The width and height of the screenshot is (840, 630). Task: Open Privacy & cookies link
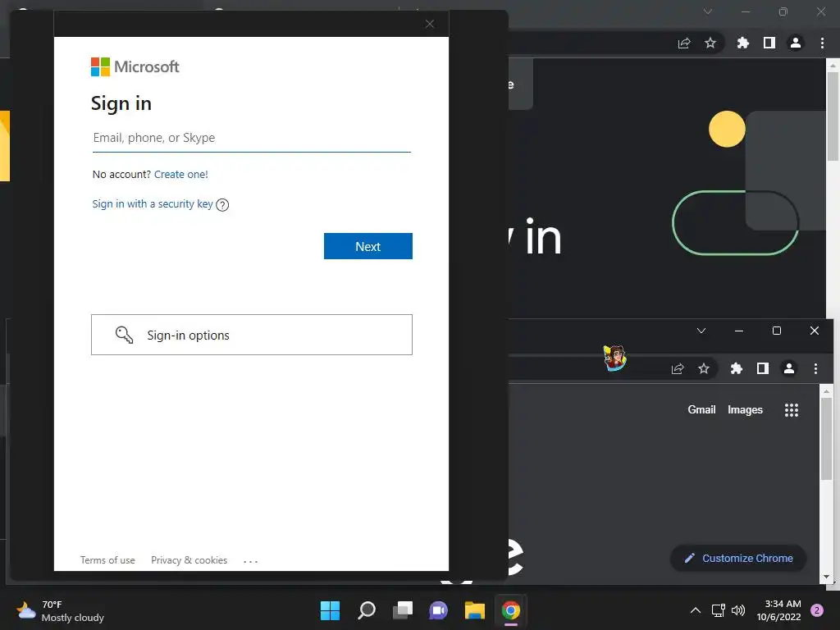coord(189,559)
